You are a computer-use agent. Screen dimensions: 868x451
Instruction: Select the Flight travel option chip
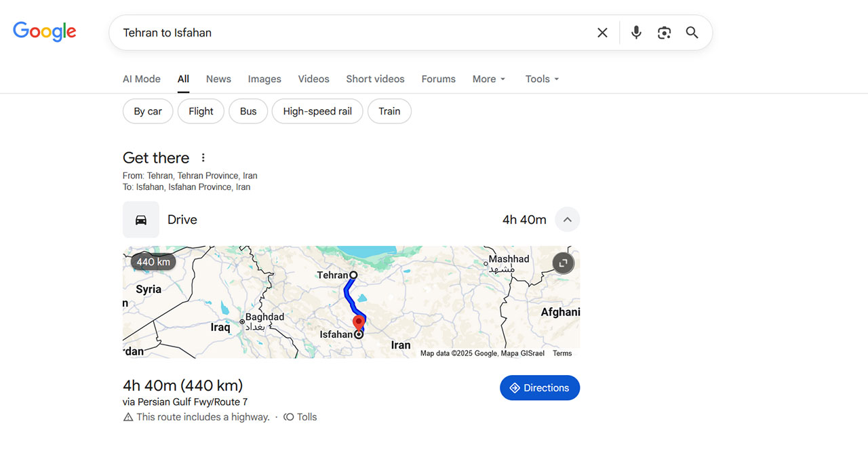pos(201,111)
